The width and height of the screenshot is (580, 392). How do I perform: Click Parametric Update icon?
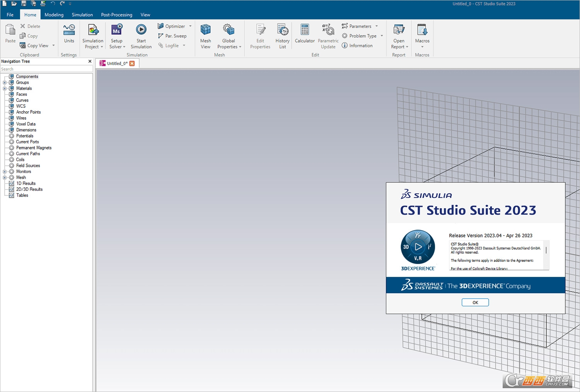tap(328, 29)
